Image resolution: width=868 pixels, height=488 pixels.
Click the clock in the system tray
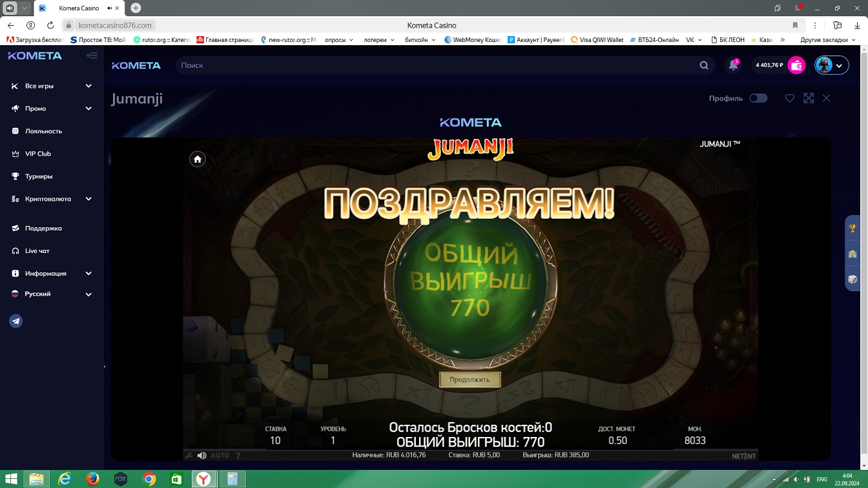pos(847,479)
